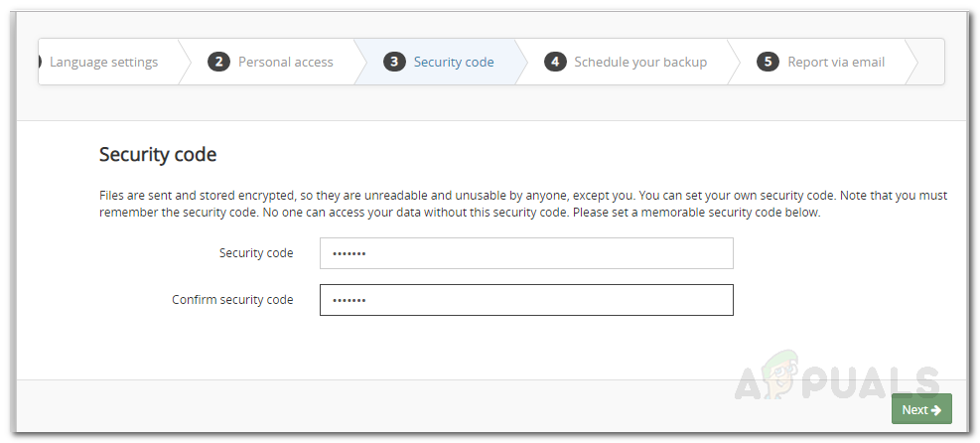Click the step 3 number badge
Image resolution: width=980 pixels, height=443 pixels.
[x=394, y=62]
